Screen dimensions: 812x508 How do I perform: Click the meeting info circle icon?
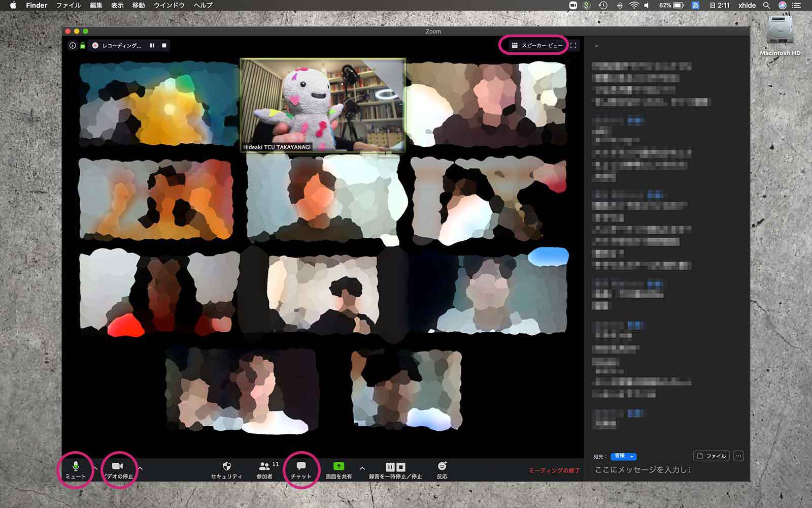pos(73,46)
